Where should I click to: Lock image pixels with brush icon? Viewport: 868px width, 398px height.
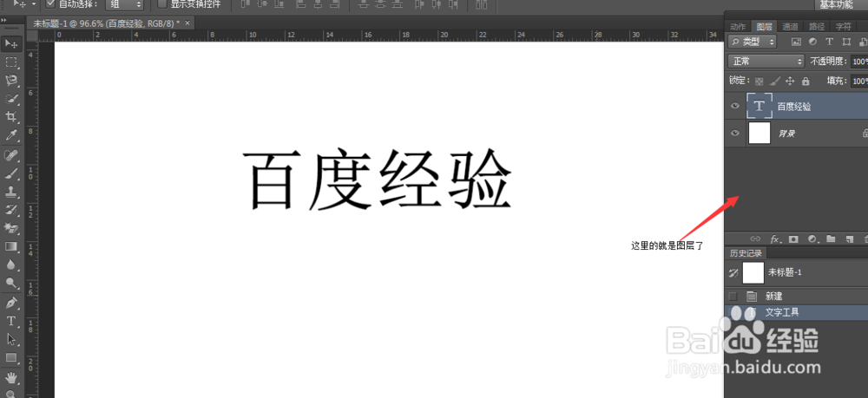click(775, 81)
